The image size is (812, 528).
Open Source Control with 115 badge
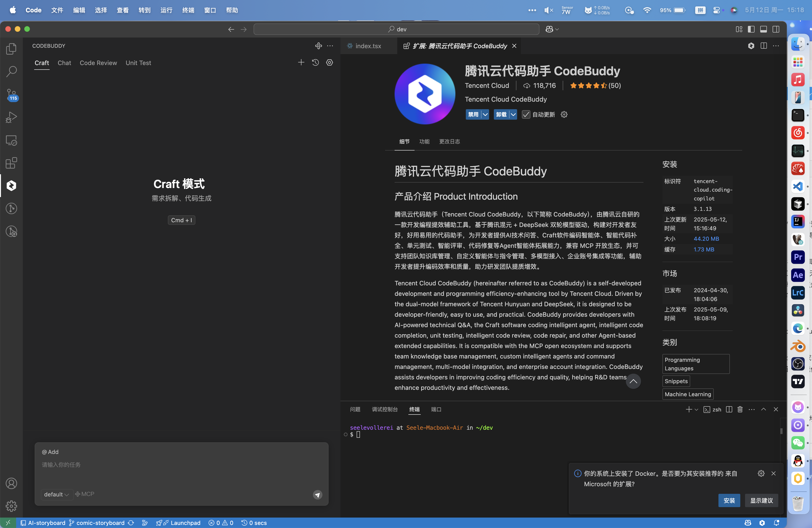pos(11,94)
